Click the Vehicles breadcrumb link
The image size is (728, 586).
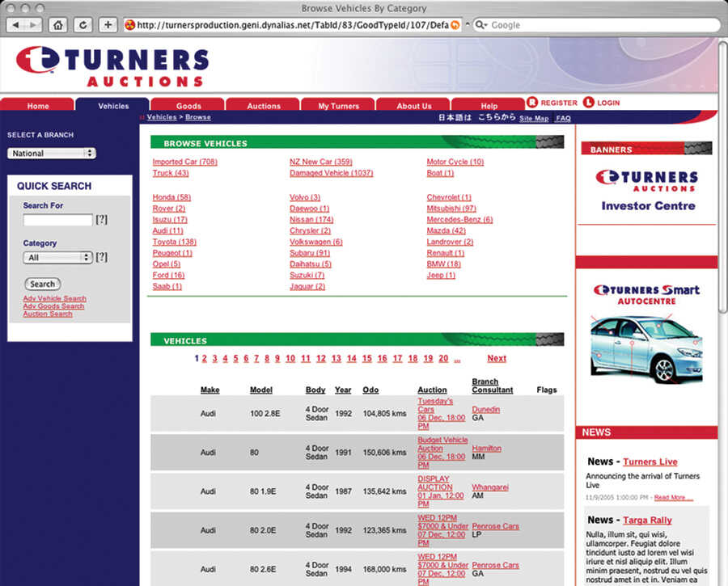tap(162, 117)
